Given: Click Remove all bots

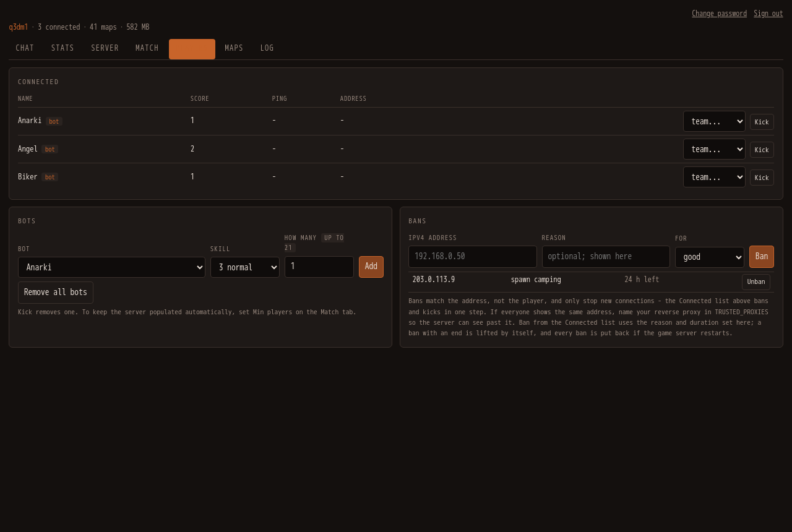Looking at the screenshot, I should (56, 293).
